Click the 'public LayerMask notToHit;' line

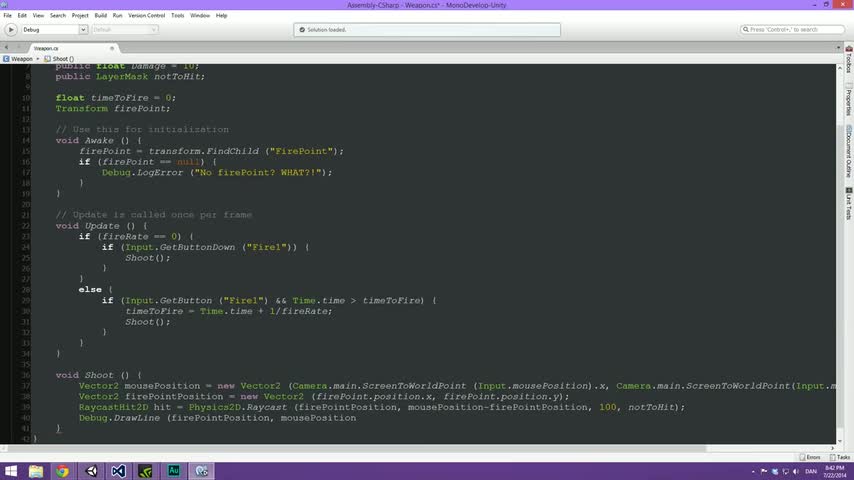point(130,76)
